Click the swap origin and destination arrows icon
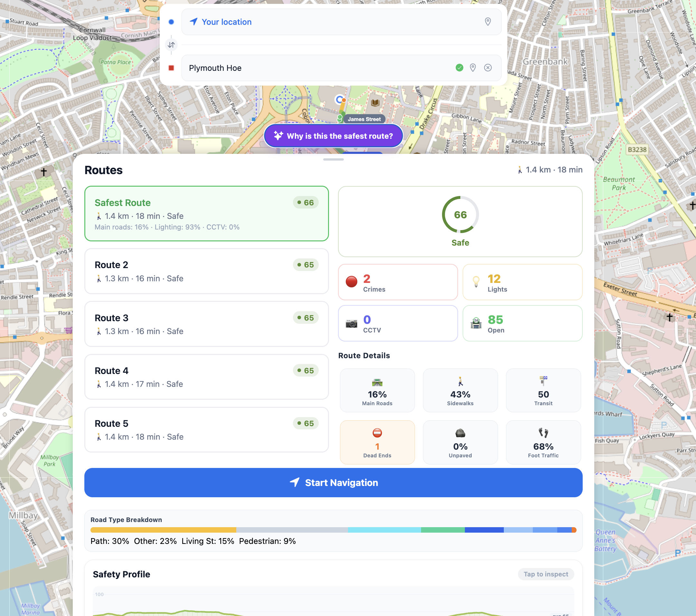The height and width of the screenshot is (616, 696). (171, 45)
